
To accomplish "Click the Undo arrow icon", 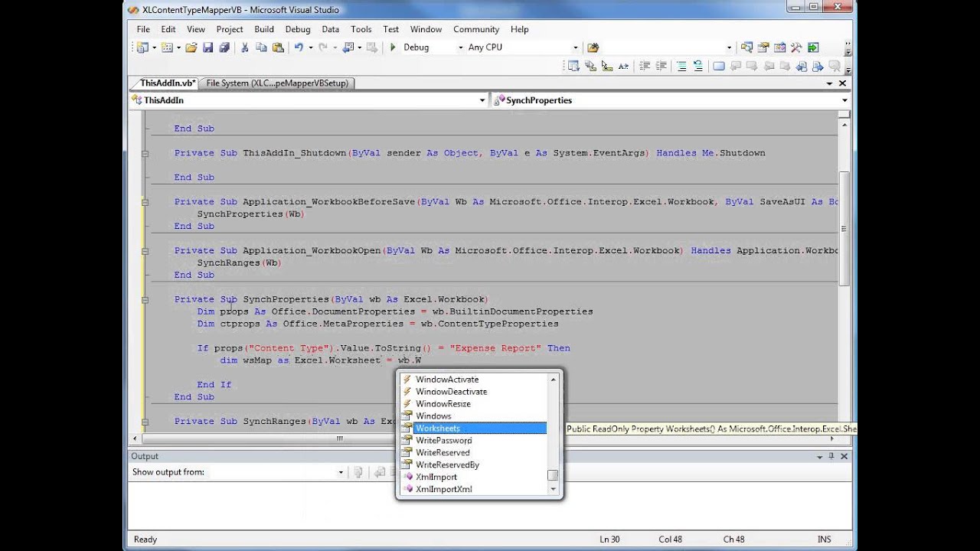I will pyautogui.click(x=299, y=47).
